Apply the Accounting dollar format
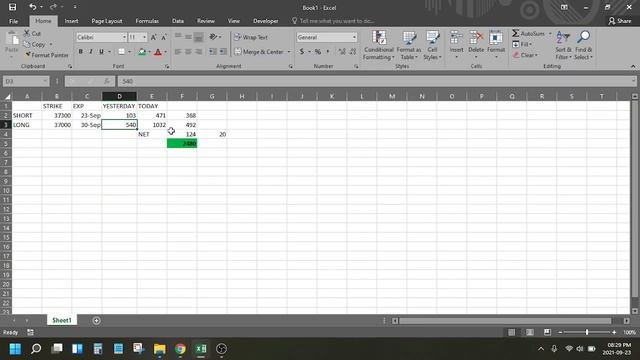 coord(302,52)
